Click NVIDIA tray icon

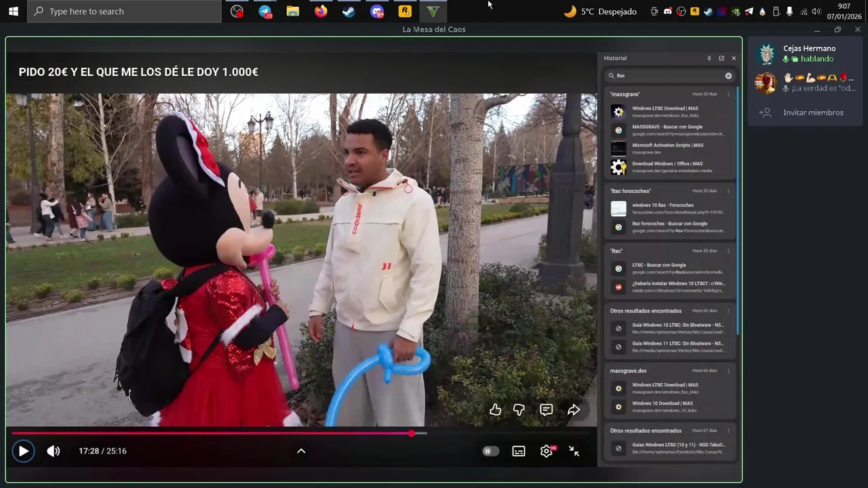coord(736,12)
